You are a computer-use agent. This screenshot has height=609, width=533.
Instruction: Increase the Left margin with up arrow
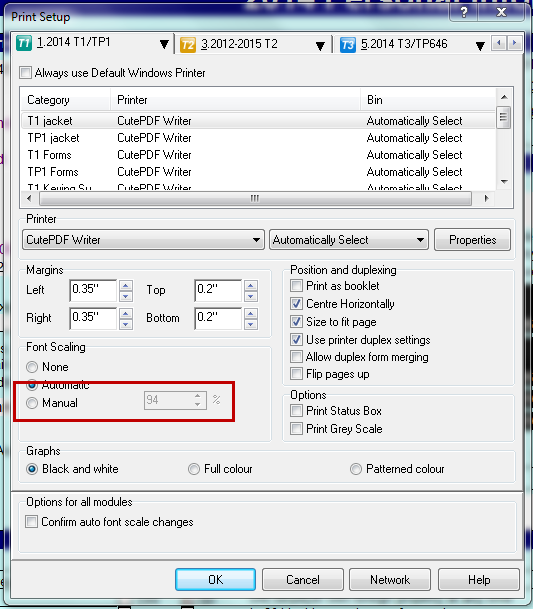(x=125, y=286)
